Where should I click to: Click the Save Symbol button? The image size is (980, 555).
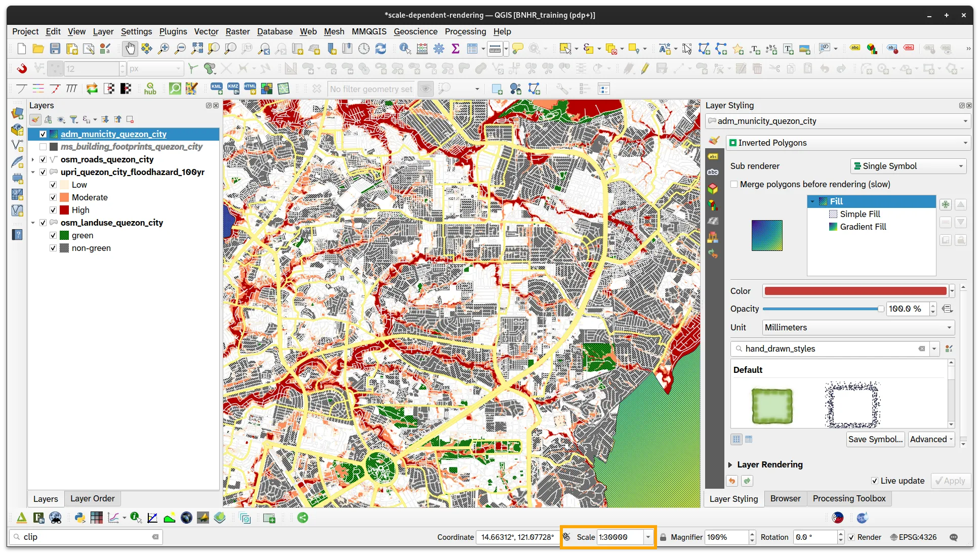875,439
